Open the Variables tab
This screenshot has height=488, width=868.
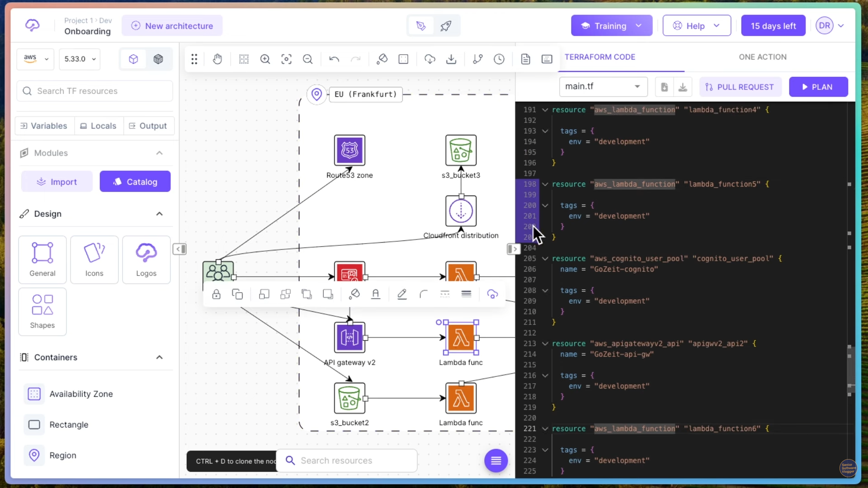pos(44,126)
